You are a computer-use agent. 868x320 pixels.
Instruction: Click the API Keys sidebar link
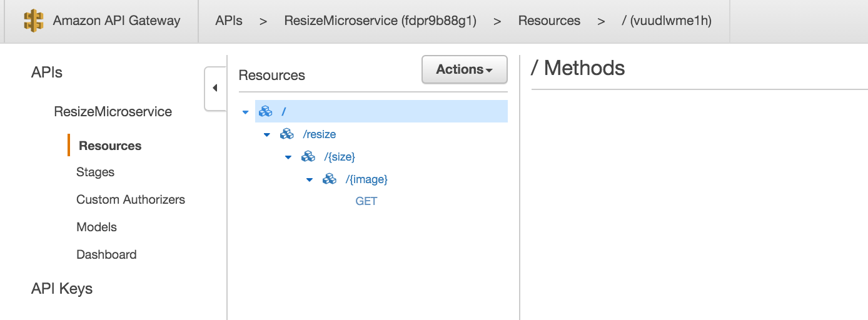point(62,289)
